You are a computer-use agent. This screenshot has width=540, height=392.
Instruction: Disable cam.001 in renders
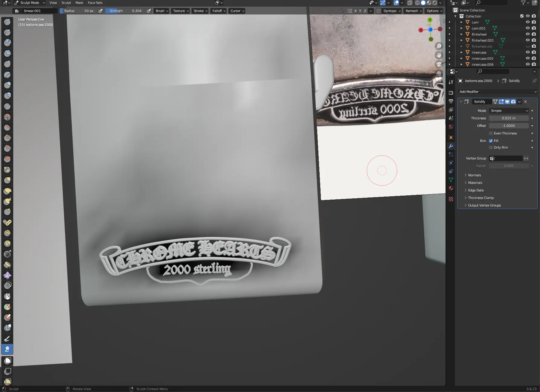pos(534,28)
